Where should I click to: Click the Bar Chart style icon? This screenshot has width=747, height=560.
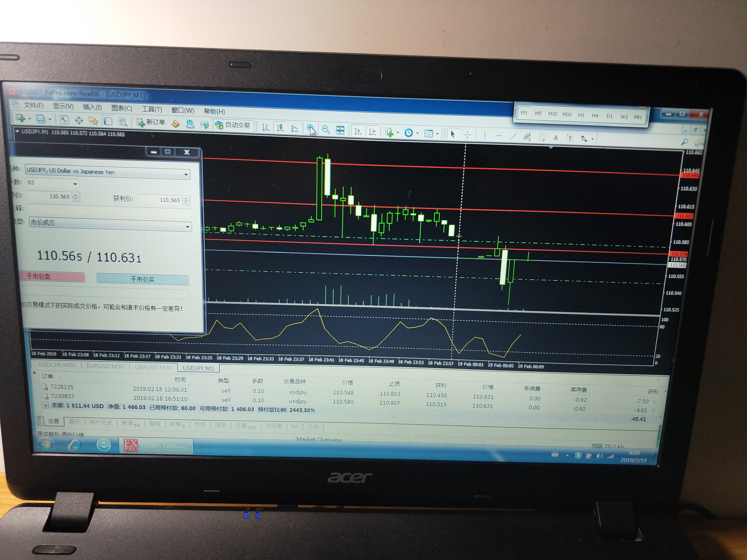pos(265,127)
